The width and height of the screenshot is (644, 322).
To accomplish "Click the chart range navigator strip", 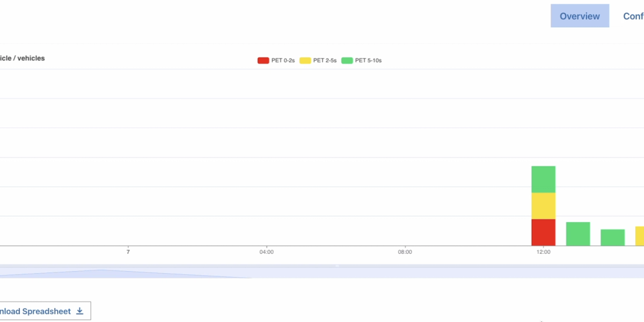I will 322,271.
